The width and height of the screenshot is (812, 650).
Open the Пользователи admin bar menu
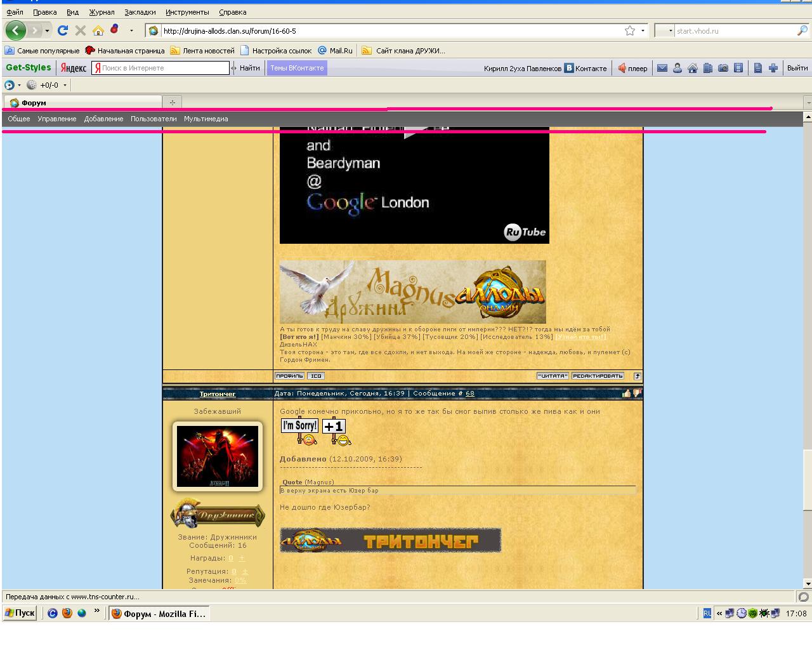[154, 119]
